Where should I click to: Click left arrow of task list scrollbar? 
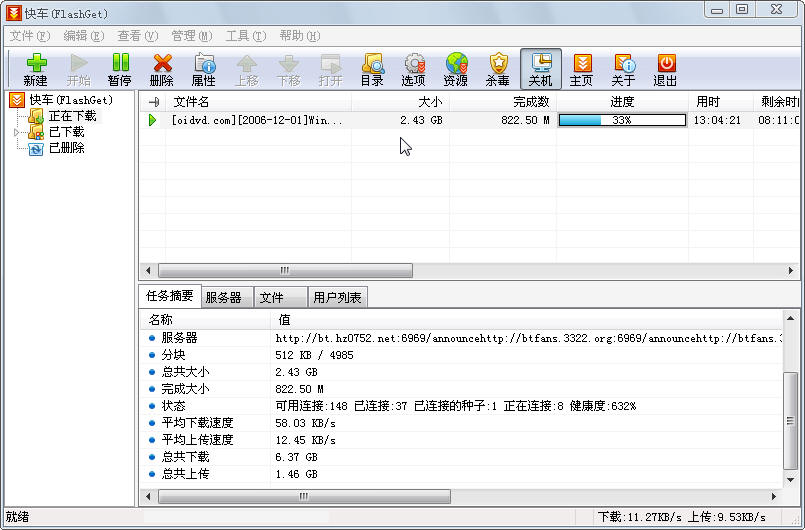point(148,270)
